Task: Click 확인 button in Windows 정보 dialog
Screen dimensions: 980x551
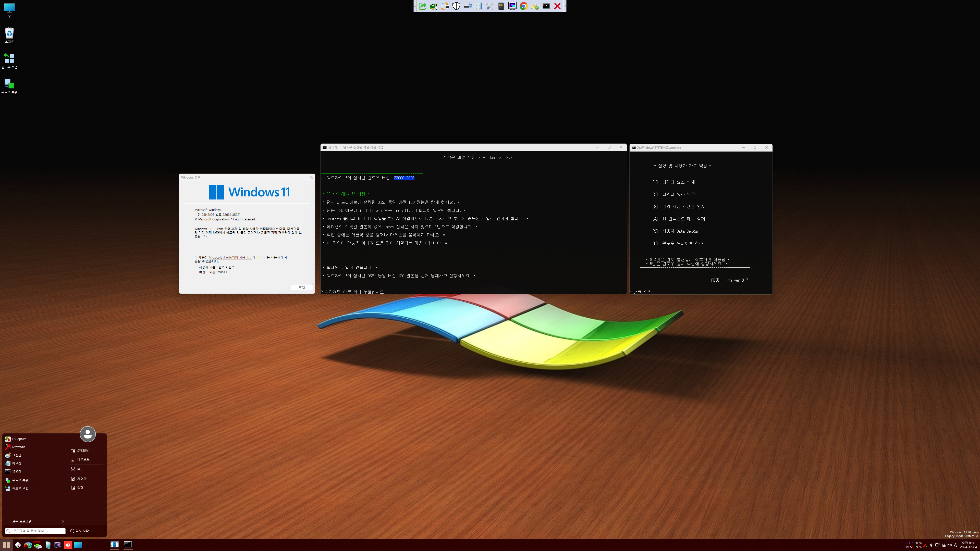Action: [302, 287]
